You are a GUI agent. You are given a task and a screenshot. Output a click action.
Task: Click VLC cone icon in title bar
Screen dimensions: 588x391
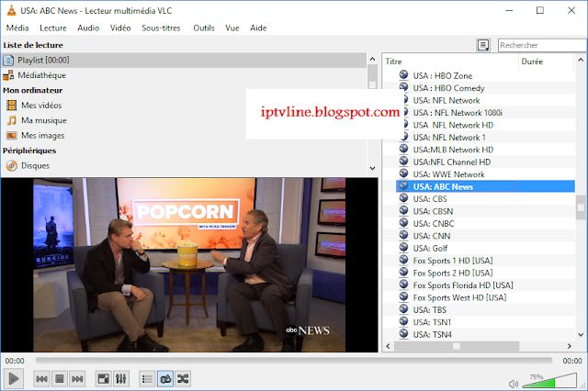tap(12, 10)
